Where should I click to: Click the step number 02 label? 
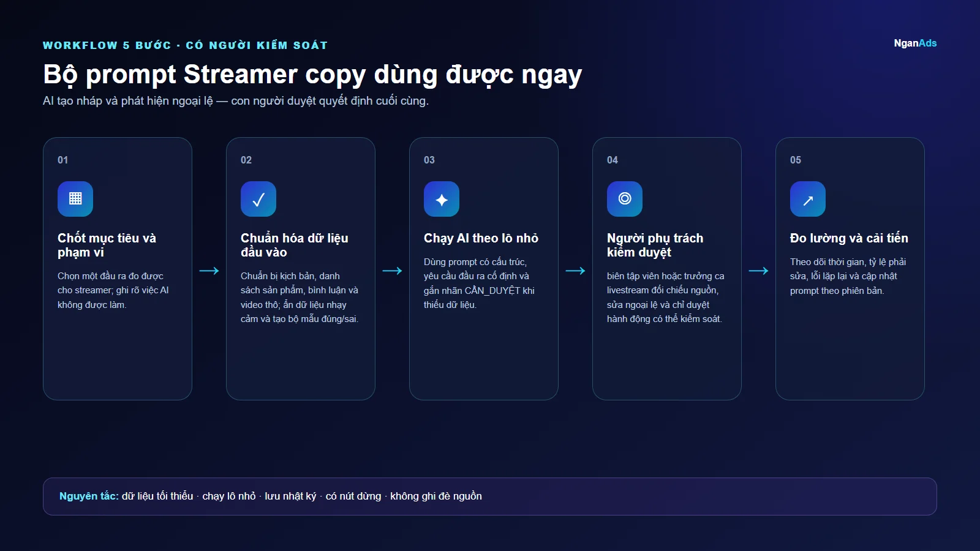(x=246, y=160)
